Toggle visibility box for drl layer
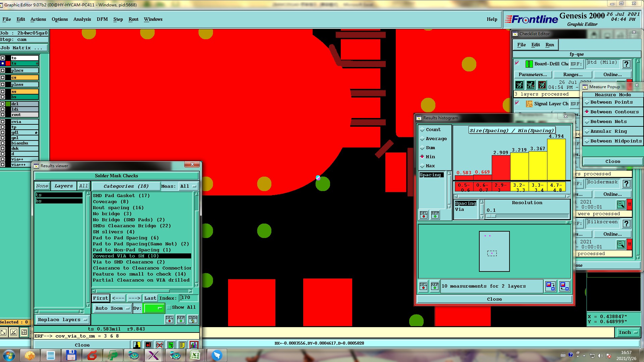 click(3, 104)
